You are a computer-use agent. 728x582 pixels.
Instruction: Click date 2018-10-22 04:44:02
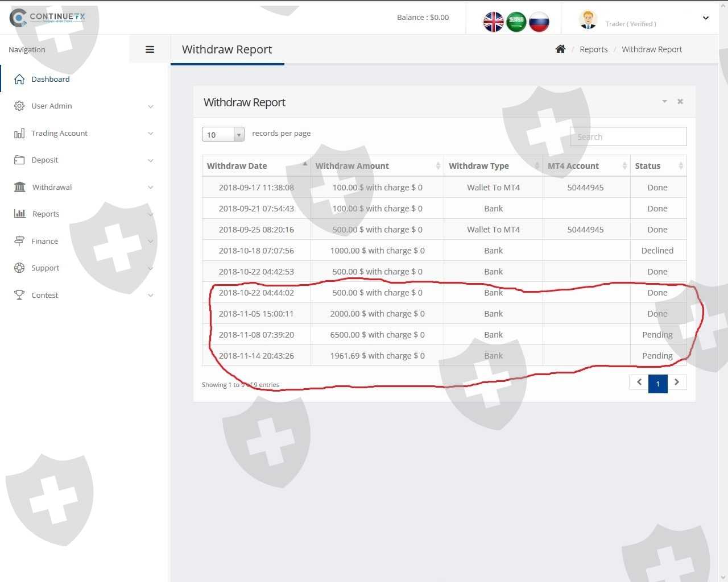coord(257,293)
